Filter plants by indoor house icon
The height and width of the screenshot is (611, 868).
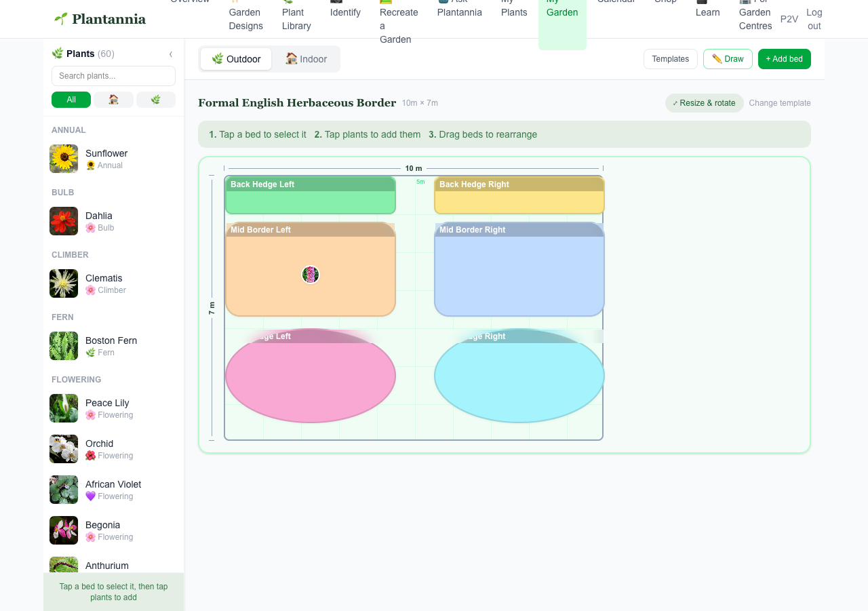(x=113, y=100)
